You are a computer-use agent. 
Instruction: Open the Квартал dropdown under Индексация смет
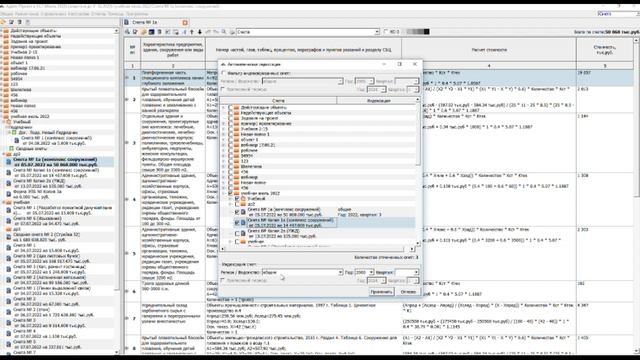[x=416, y=272]
